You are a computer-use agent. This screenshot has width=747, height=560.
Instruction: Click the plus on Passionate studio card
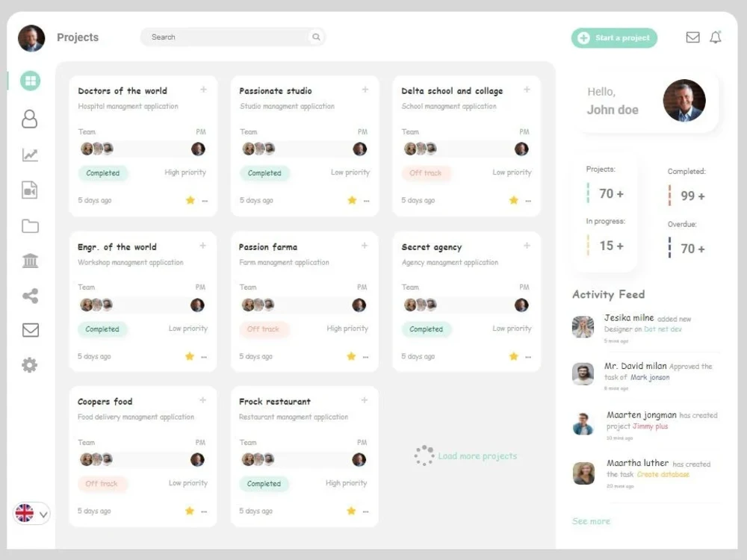(365, 90)
